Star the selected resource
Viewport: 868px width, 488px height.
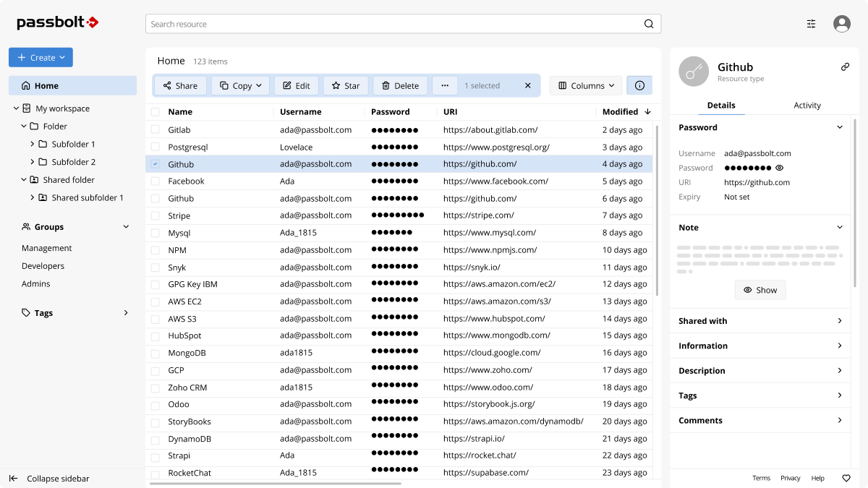click(346, 85)
